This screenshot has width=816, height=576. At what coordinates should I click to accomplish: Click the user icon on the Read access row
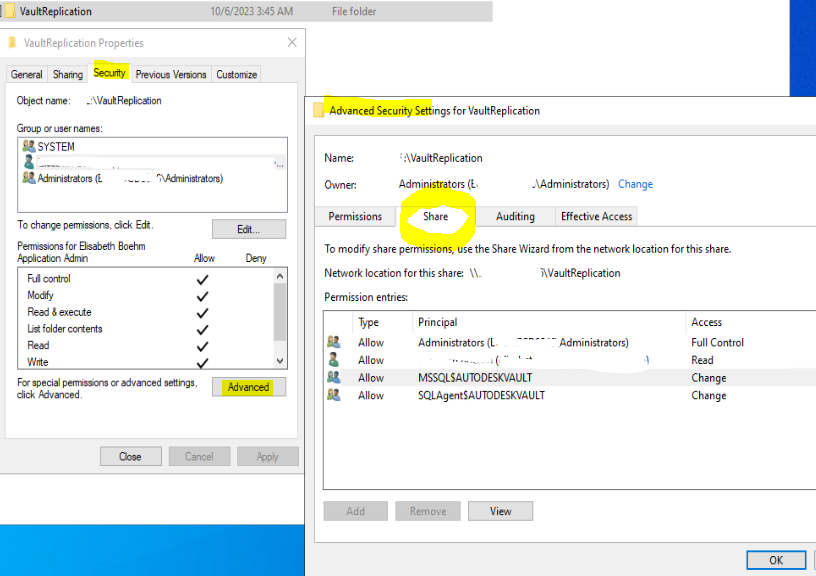pos(334,360)
